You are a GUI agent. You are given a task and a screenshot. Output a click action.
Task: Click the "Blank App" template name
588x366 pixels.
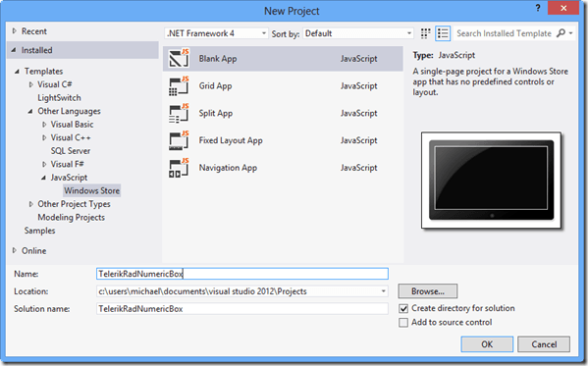218,59
